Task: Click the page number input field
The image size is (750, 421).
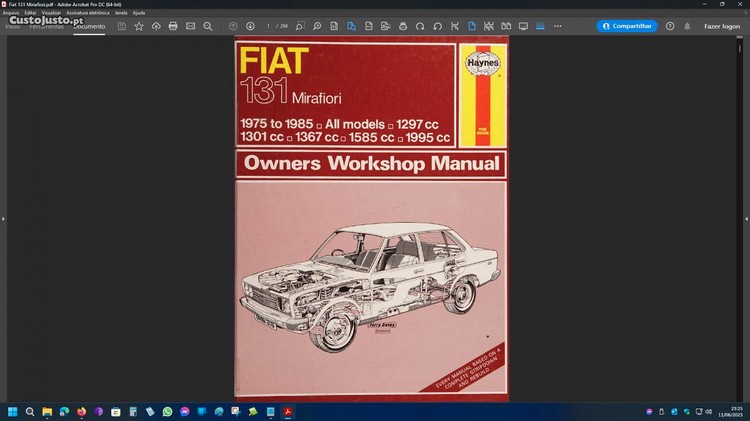Action: click(x=268, y=26)
